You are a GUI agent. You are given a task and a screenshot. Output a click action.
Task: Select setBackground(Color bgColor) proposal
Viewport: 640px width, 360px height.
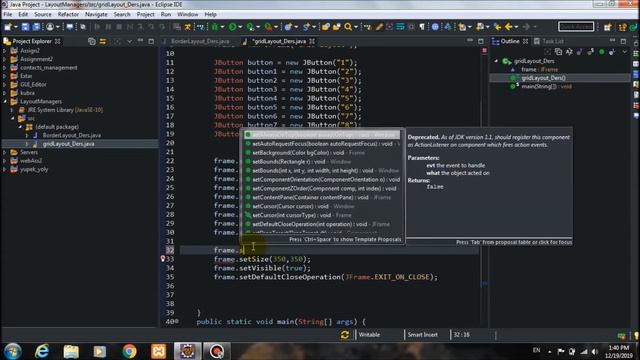pos(322,153)
